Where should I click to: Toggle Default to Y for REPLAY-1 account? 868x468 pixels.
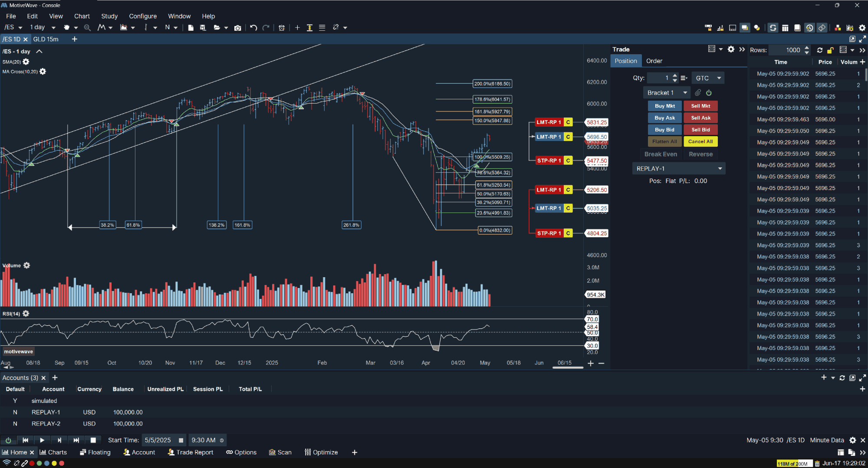[x=15, y=412]
